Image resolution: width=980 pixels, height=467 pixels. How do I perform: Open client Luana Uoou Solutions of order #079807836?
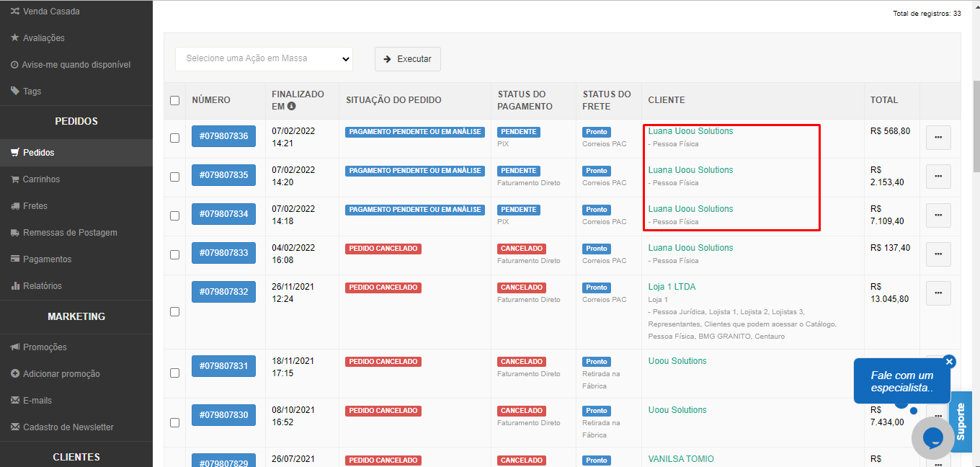coord(690,131)
